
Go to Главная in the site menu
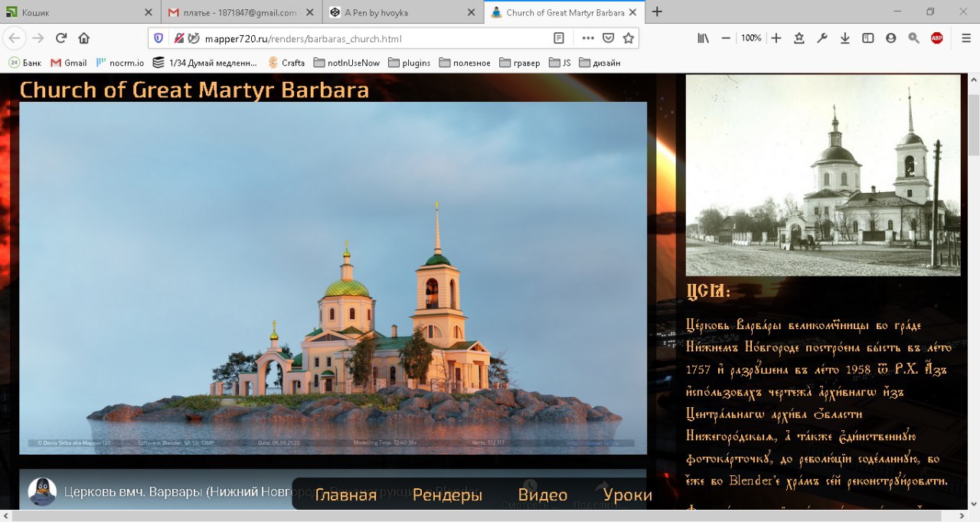click(x=346, y=495)
